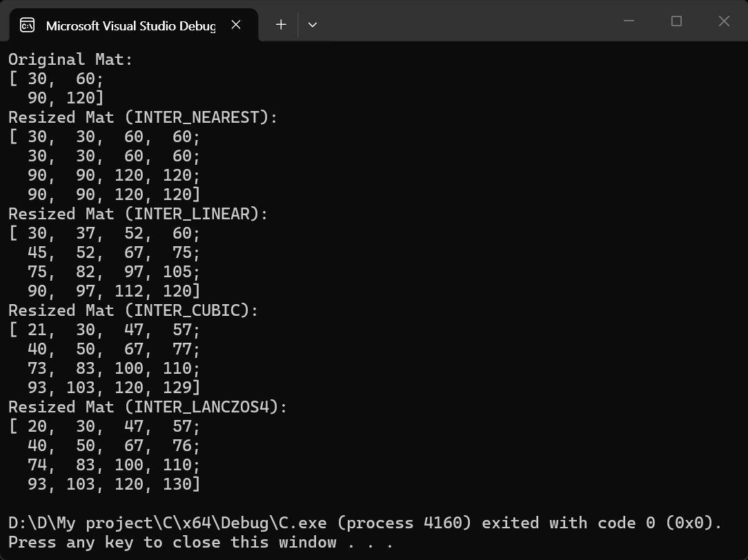Click the row "40, 50, 67, 76;"

coord(114,446)
